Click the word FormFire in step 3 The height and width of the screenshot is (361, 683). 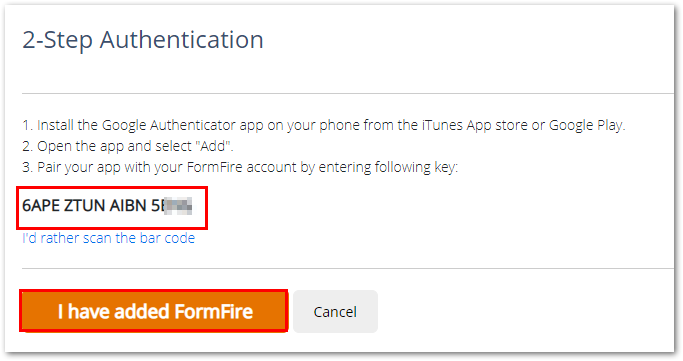[x=214, y=167]
